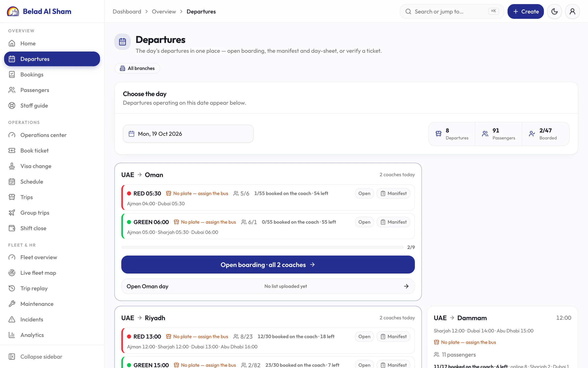588x368 pixels.
Task: Open Home in the sidebar
Action: pyautogui.click(x=52, y=43)
